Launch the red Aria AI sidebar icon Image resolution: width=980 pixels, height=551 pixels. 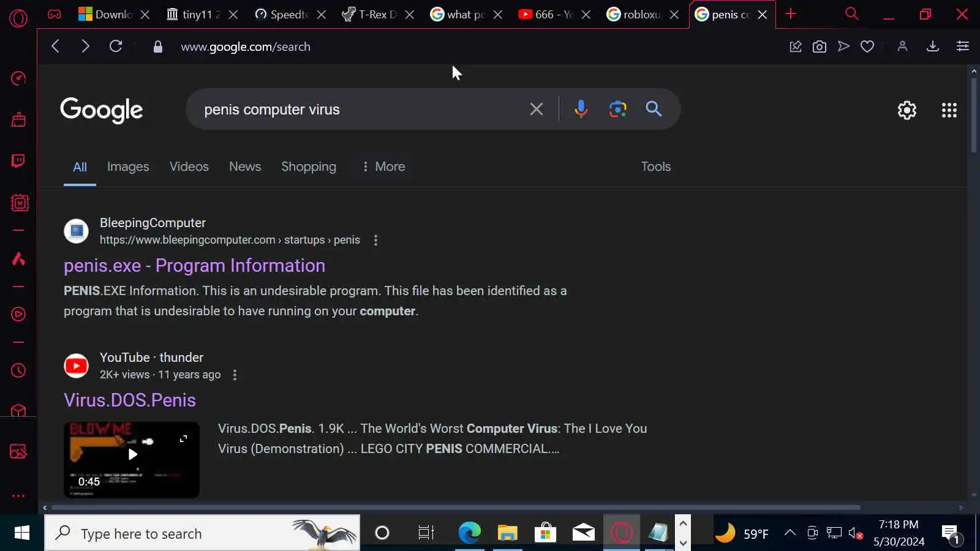tap(18, 259)
